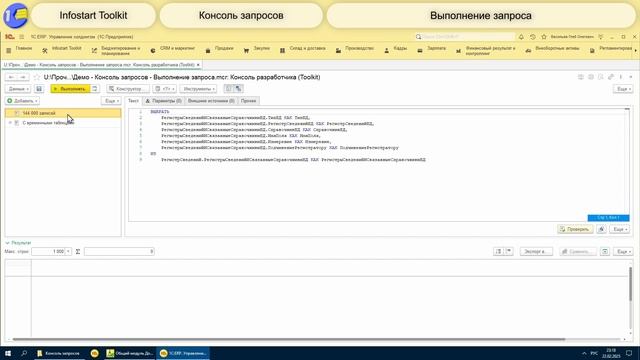The height and width of the screenshot is (360, 640).
Task: Open the CRM и маркетинг section
Action: coord(173,49)
